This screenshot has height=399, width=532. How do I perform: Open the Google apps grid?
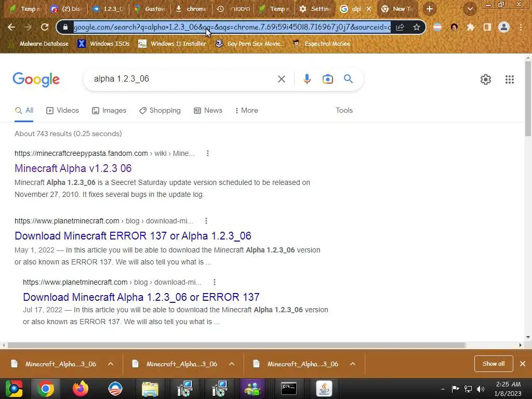click(509, 79)
